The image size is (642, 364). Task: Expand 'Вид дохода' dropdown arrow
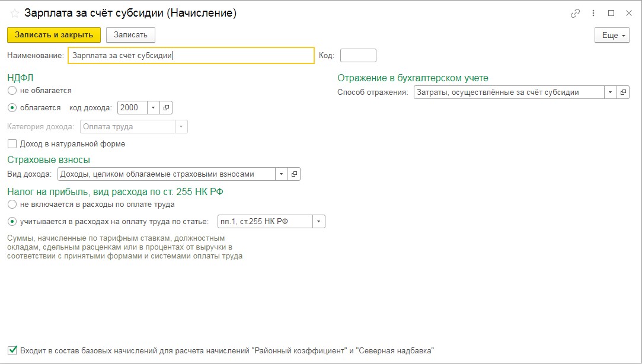[x=281, y=174]
